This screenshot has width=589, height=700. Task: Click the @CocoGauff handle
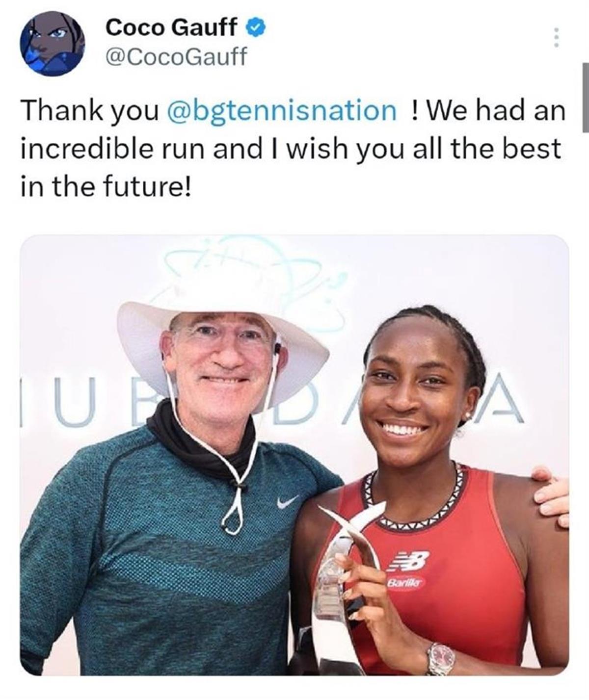point(176,57)
